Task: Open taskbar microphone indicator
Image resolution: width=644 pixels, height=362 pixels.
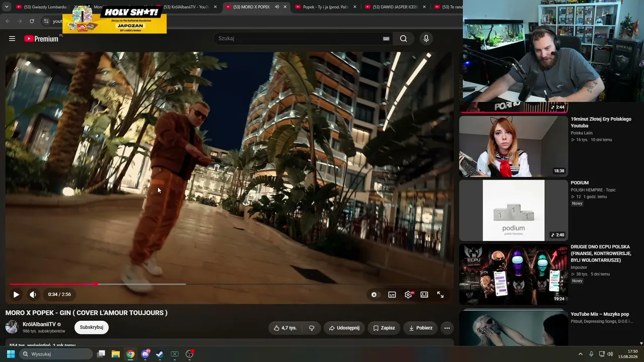Action: point(591,354)
